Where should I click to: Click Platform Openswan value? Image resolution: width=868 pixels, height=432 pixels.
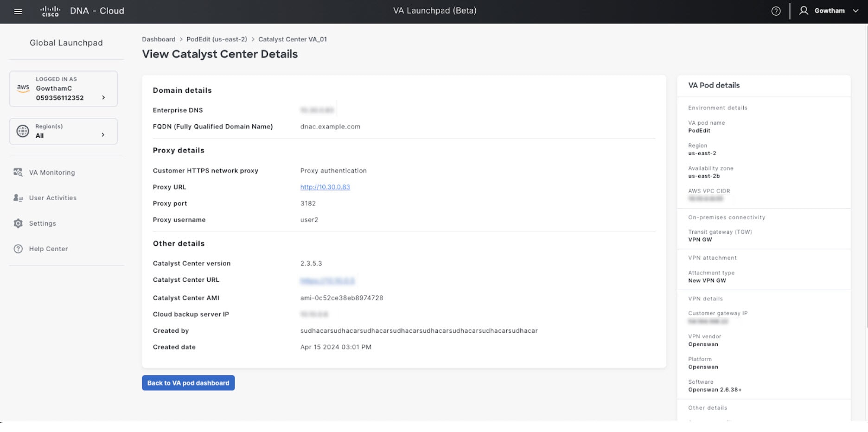tap(703, 367)
